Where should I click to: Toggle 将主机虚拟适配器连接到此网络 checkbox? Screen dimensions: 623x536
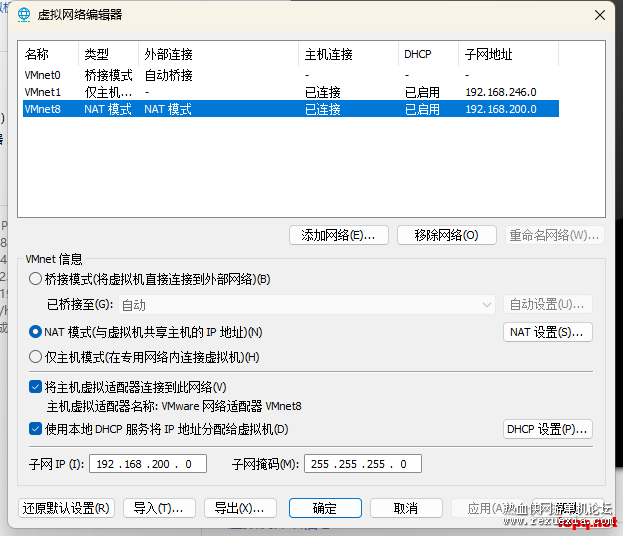coord(35,387)
